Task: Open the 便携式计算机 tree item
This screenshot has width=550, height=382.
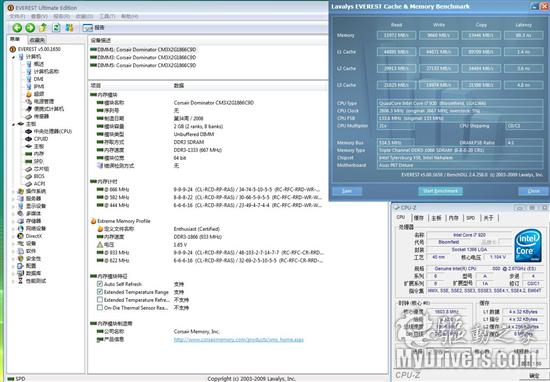Action: click(x=49, y=109)
